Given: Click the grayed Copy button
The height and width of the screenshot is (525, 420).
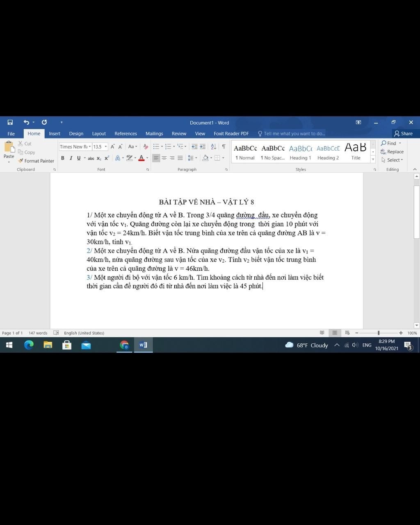Looking at the screenshot, I should [x=27, y=152].
